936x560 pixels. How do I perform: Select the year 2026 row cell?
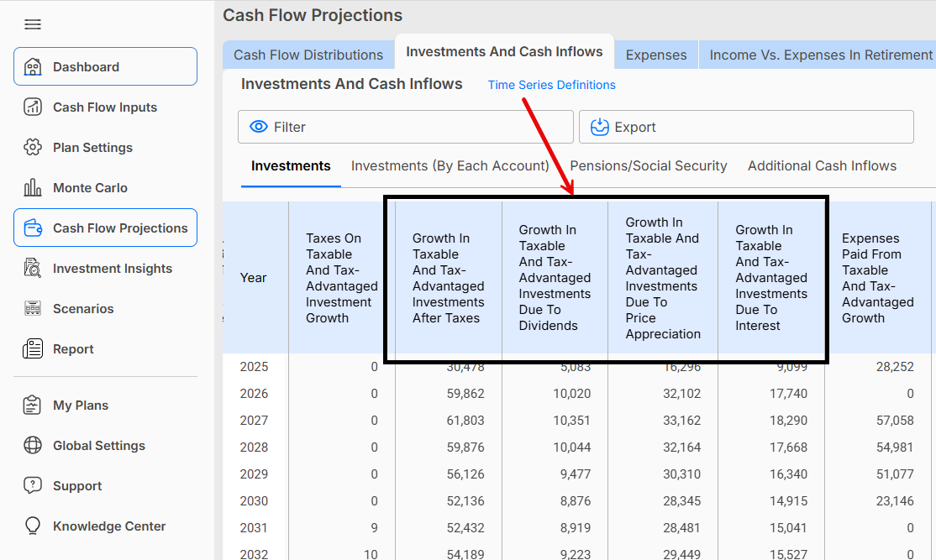click(255, 394)
